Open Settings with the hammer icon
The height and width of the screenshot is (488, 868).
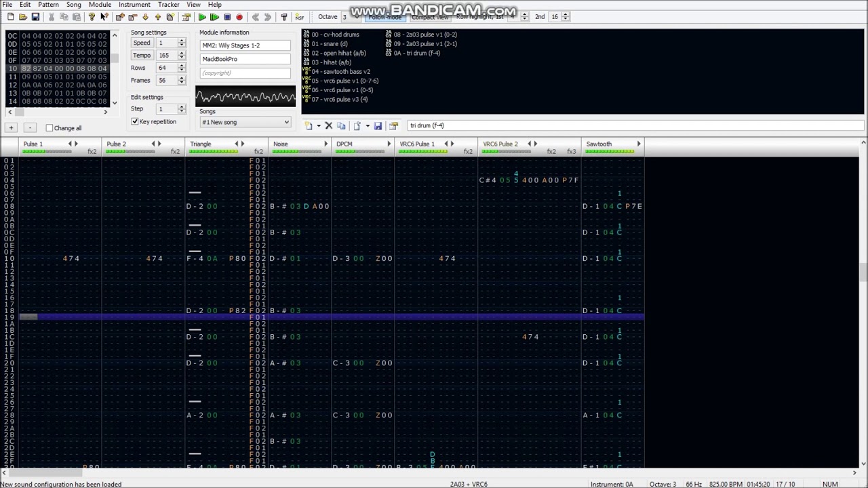pos(283,17)
